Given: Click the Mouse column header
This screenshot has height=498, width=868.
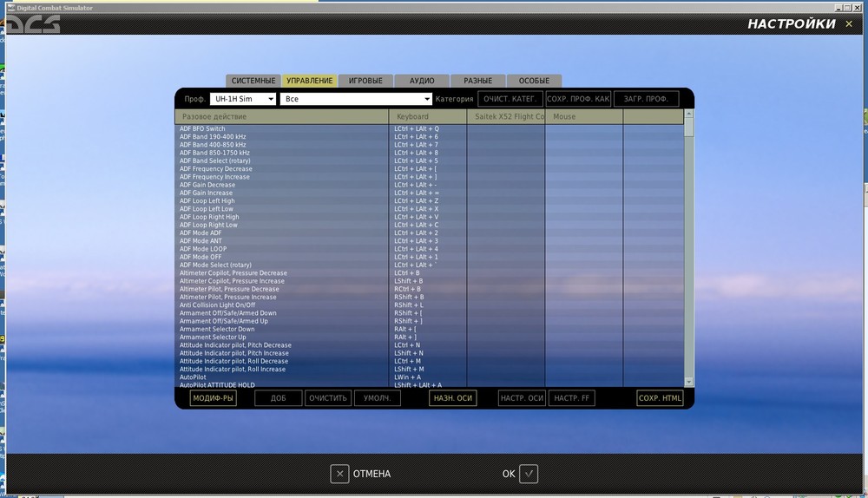Looking at the screenshot, I should click(584, 116).
